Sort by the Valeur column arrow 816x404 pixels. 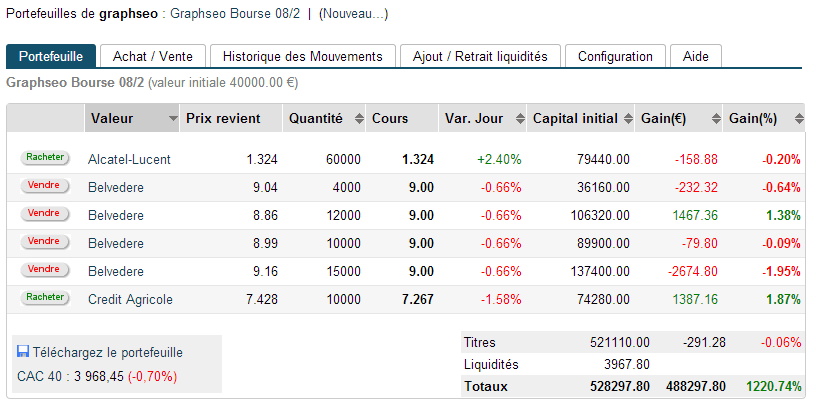pyautogui.click(x=173, y=119)
